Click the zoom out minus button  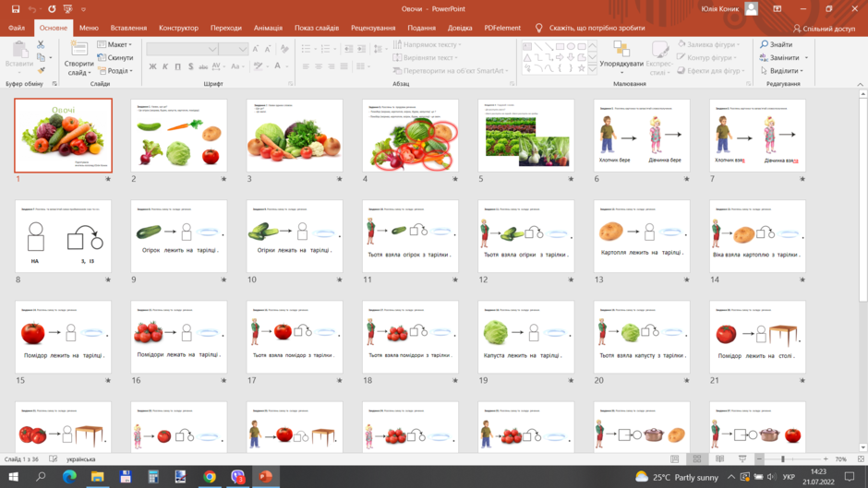(x=759, y=459)
